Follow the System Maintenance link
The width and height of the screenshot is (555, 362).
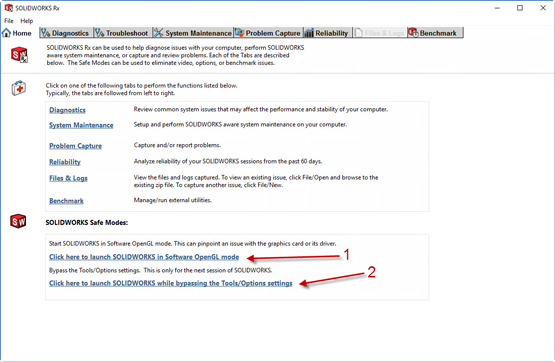click(81, 125)
